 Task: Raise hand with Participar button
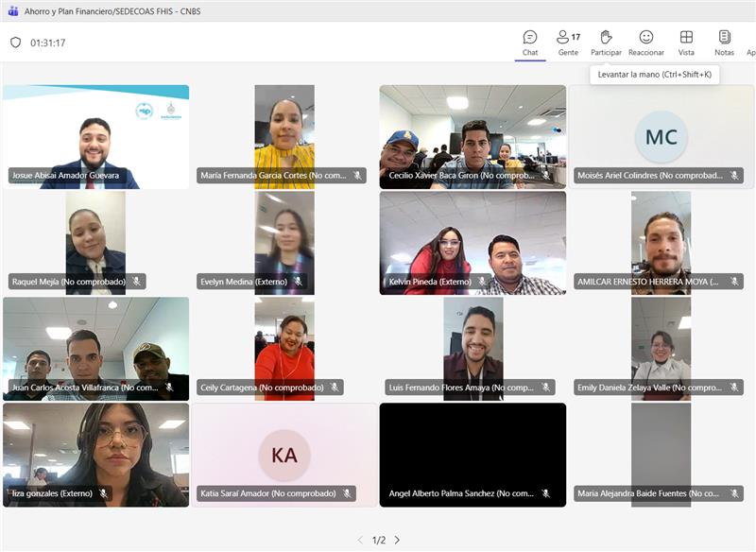point(606,43)
